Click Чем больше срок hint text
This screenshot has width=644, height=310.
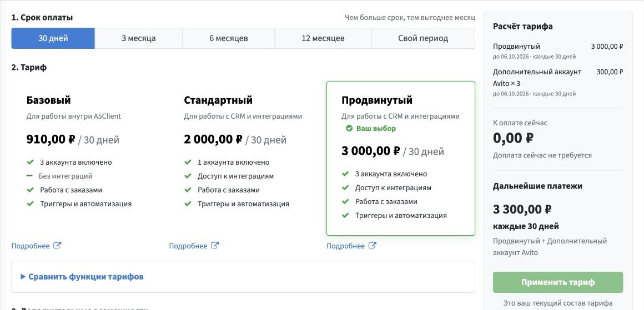pyautogui.click(x=410, y=18)
